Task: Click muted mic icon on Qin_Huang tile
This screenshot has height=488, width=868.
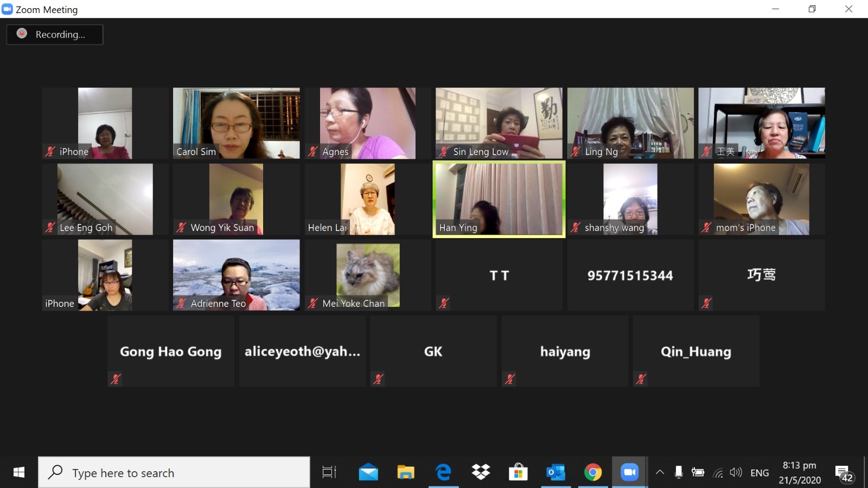Action: pos(641,380)
